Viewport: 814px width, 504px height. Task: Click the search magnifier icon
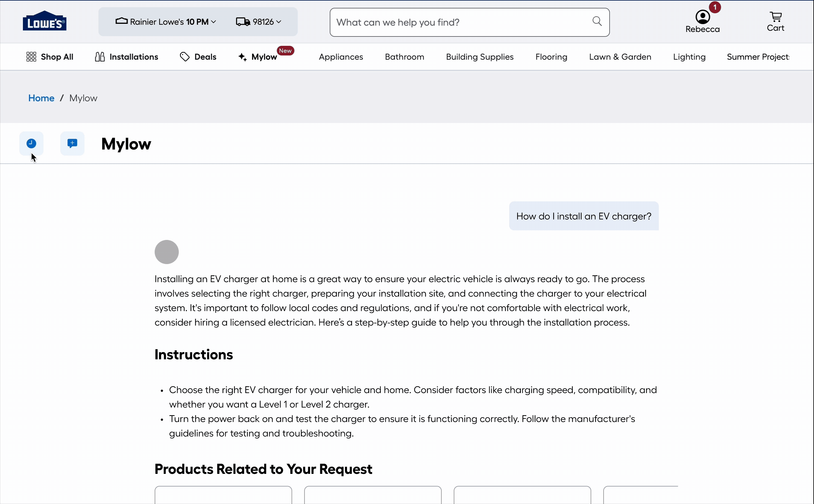[597, 22]
